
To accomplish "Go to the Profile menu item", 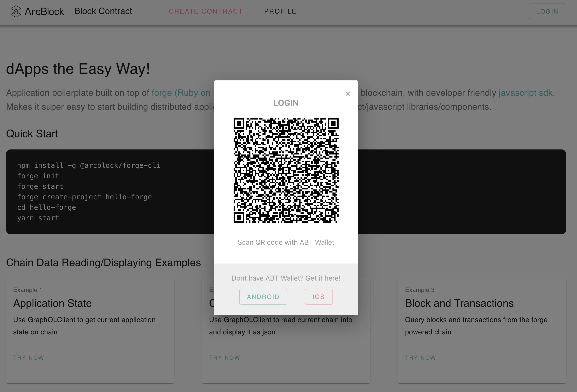I will pyautogui.click(x=280, y=11).
